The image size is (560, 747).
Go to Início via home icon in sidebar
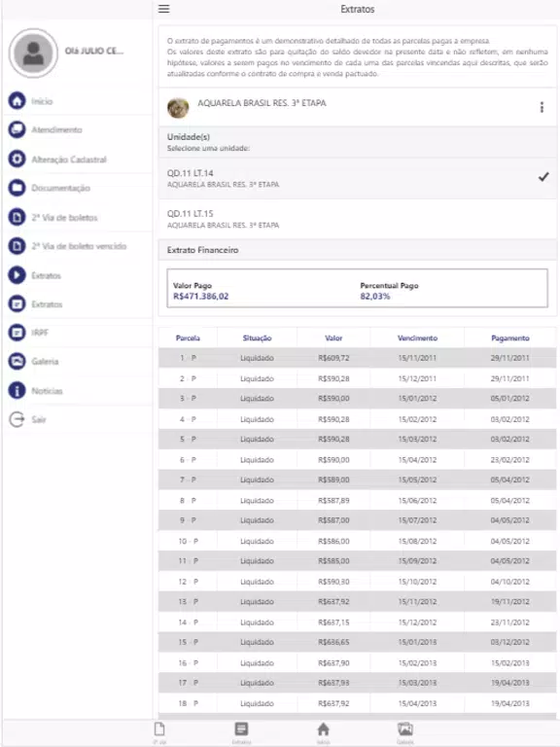tap(17, 100)
